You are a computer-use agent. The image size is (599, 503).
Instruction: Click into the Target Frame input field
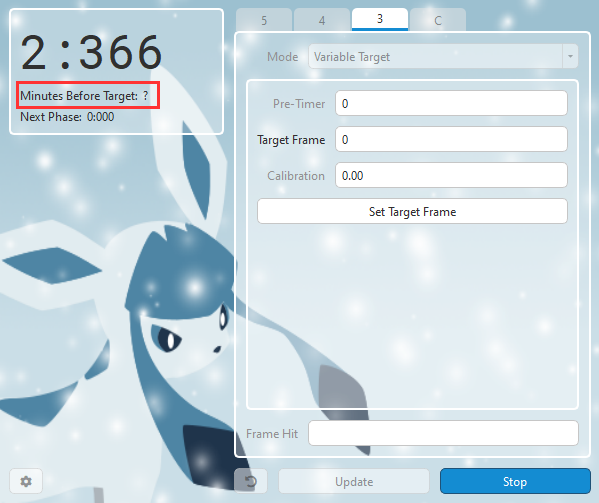point(451,139)
